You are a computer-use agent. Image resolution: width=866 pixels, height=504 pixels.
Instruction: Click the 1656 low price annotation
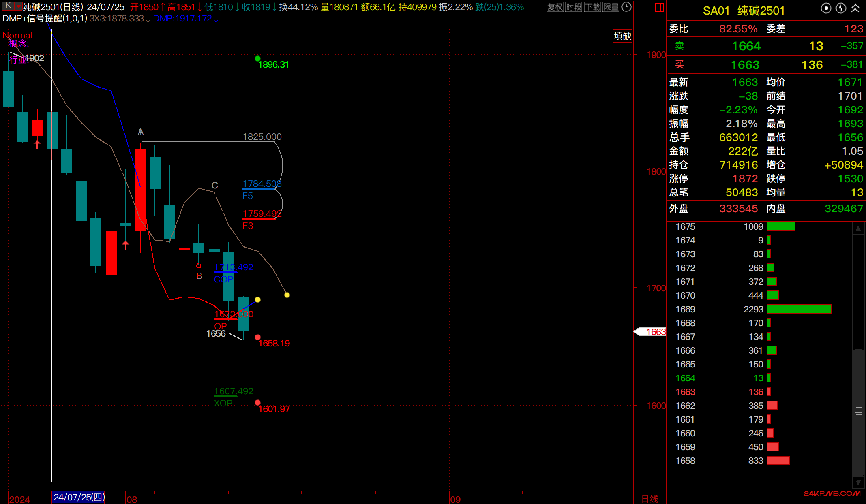pyautogui.click(x=216, y=333)
